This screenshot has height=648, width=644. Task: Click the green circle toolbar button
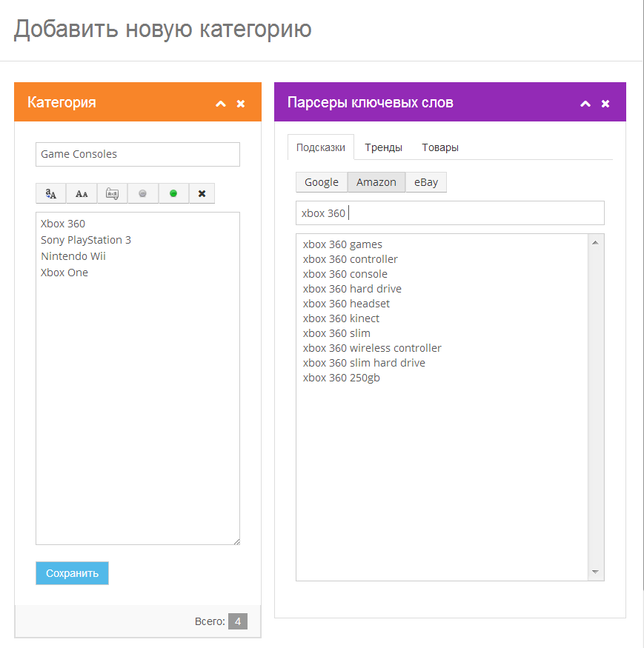point(173,193)
